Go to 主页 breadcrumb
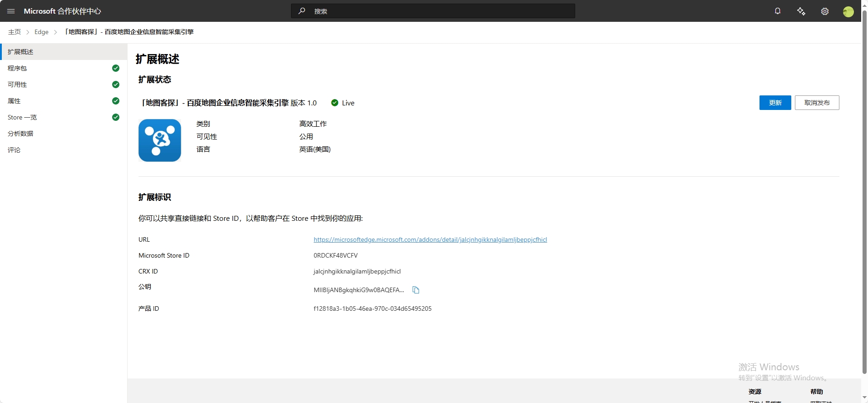Image resolution: width=868 pixels, height=403 pixels. [x=15, y=32]
